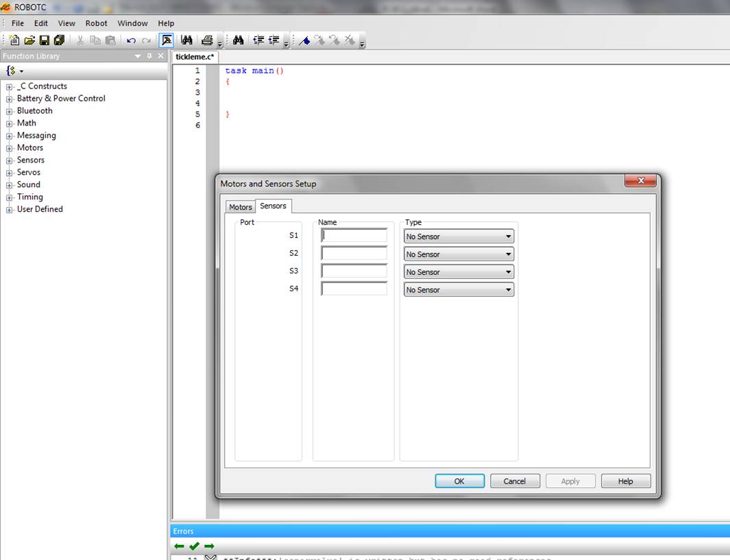Save the current file with the floppy icon
730x560 pixels.
point(45,40)
